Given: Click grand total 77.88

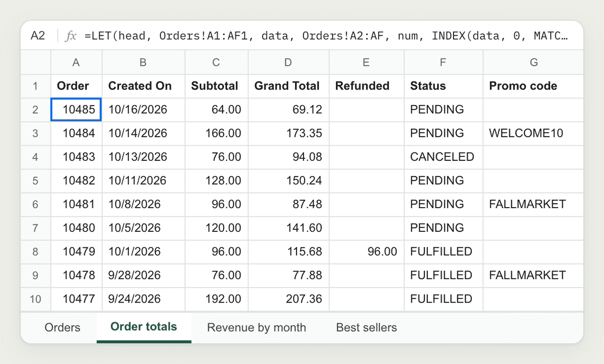Looking at the screenshot, I should coord(288,275).
